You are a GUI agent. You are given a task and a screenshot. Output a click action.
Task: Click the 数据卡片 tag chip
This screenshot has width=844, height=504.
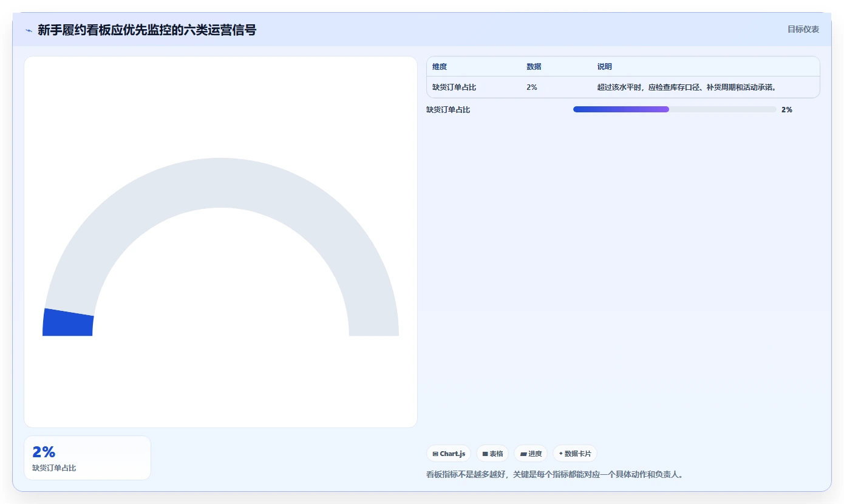click(x=575, y=454)
